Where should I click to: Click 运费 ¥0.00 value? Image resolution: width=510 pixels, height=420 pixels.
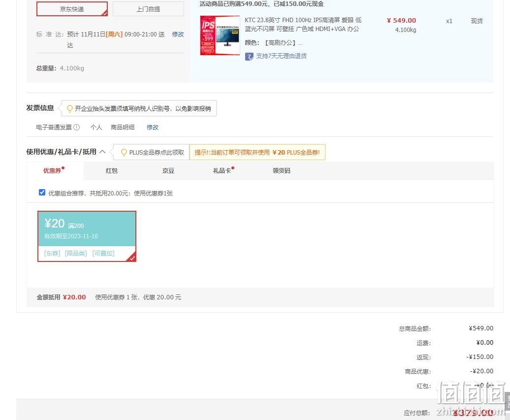pos(484,343)
